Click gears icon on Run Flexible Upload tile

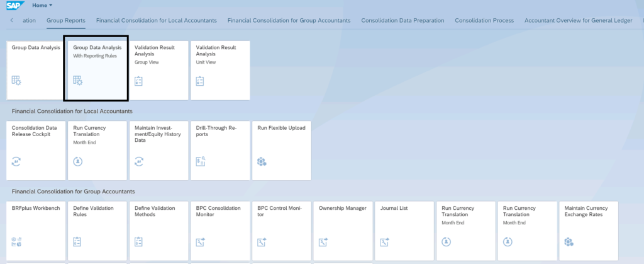point(262,161)
